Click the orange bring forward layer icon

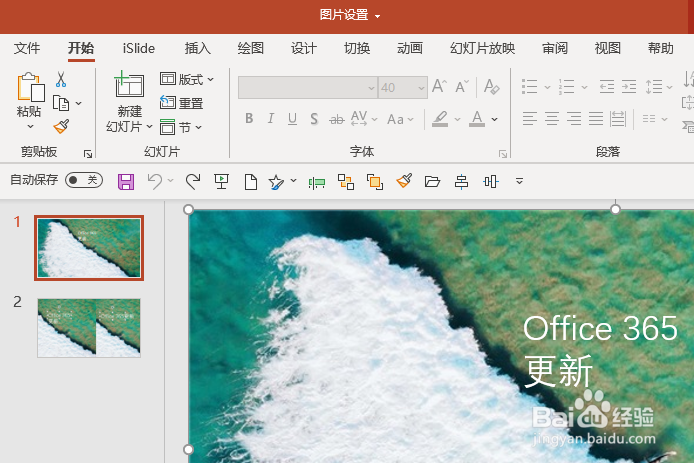tap(375, 182)
